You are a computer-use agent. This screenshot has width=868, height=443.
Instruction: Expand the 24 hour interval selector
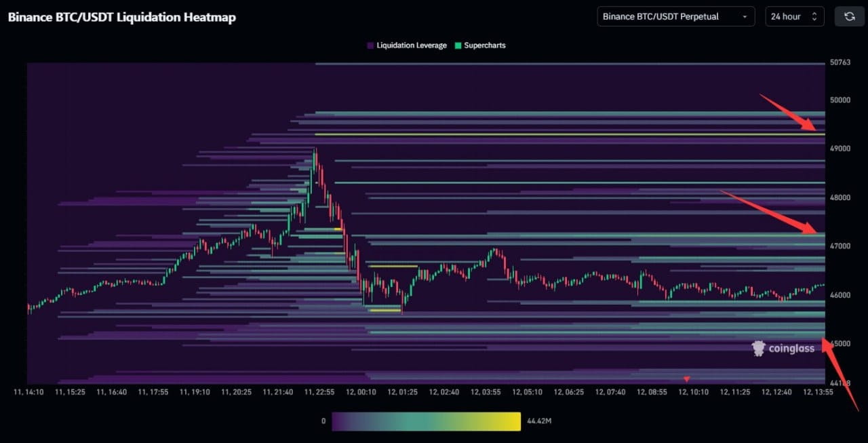point(794,16)
